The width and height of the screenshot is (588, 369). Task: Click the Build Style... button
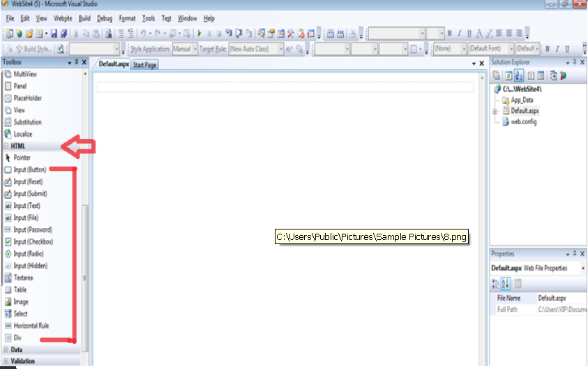tap(34, 49)
